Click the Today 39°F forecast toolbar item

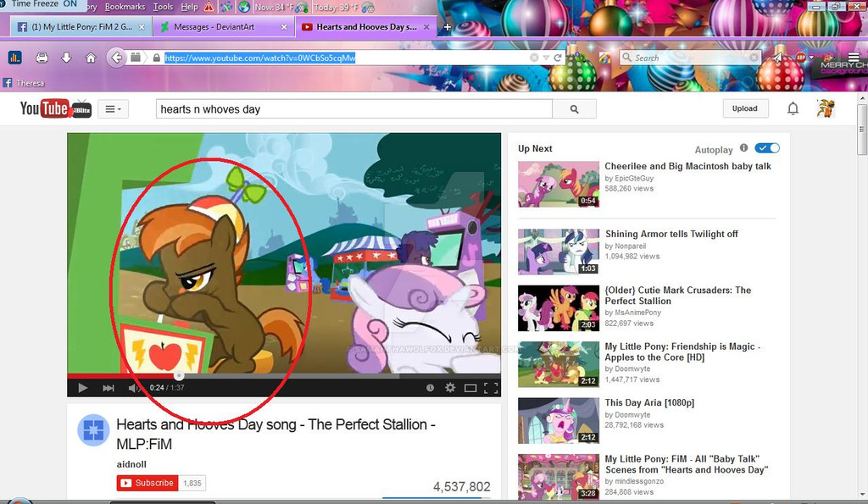coord(344,8)
